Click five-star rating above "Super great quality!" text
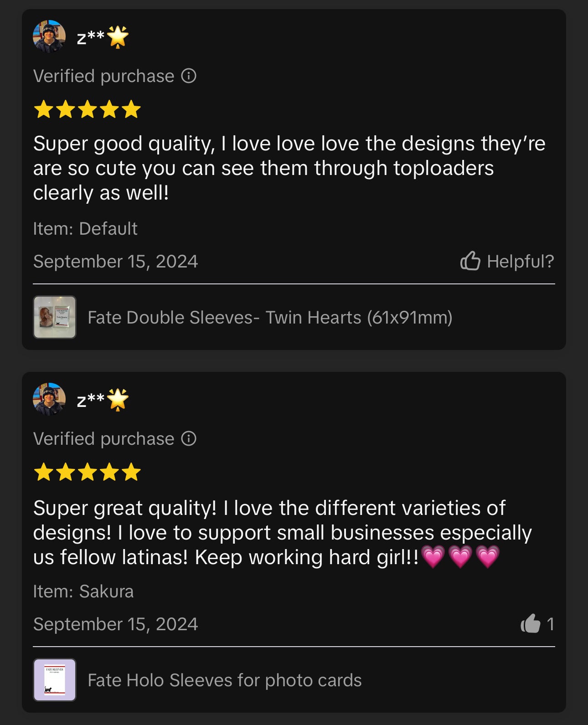 88,472
